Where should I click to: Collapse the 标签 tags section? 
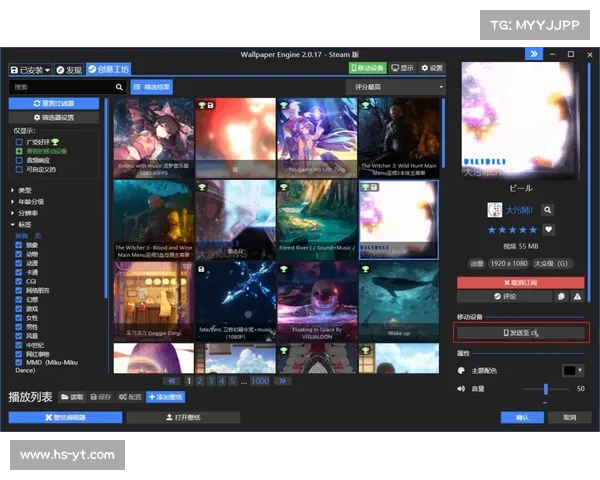click(x=21, y=225)
